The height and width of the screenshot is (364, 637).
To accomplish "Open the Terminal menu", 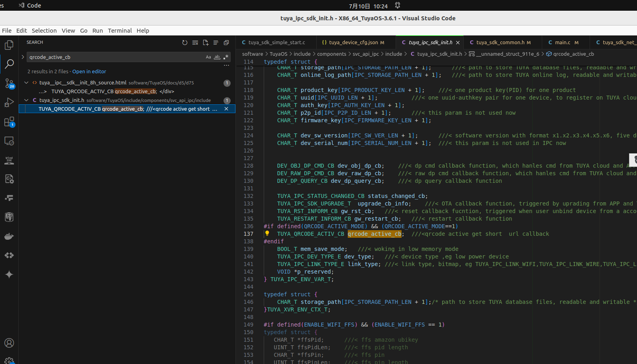I will click(x=120, y=31).
